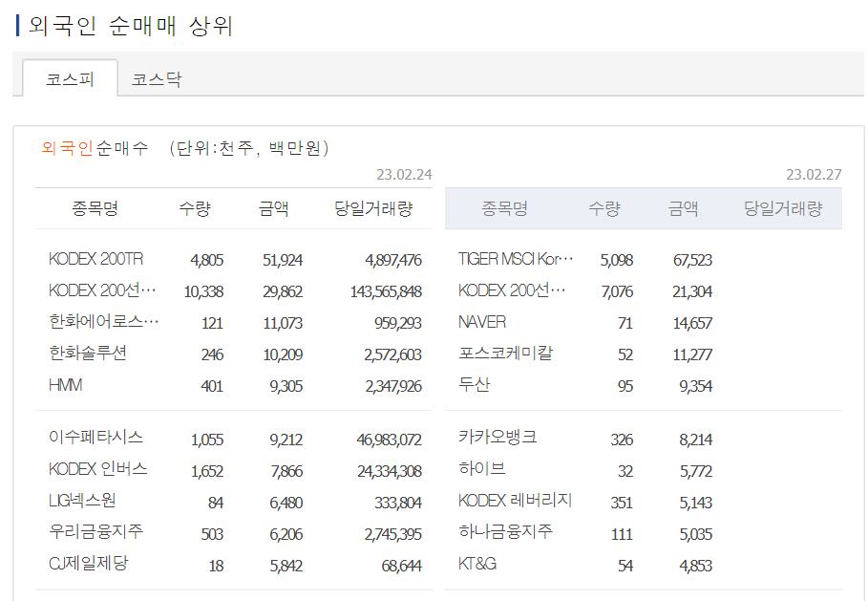The image size is (868, 601).
Task: Click the 23.02.27 date label
Action: pyautogui.click(x=814, y=175)
